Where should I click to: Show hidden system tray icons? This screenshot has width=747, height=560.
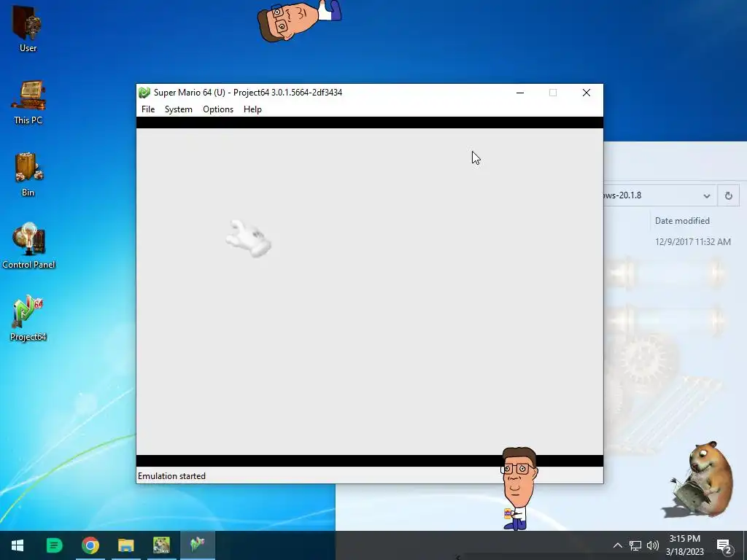click(617, 545)
